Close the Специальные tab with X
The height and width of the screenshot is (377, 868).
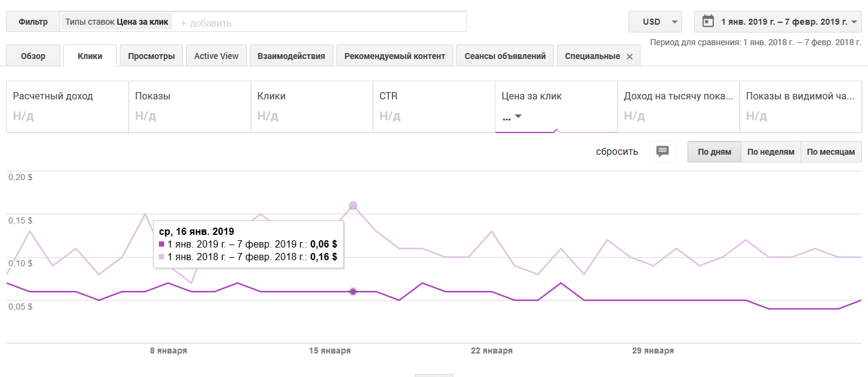coord(630,56)
